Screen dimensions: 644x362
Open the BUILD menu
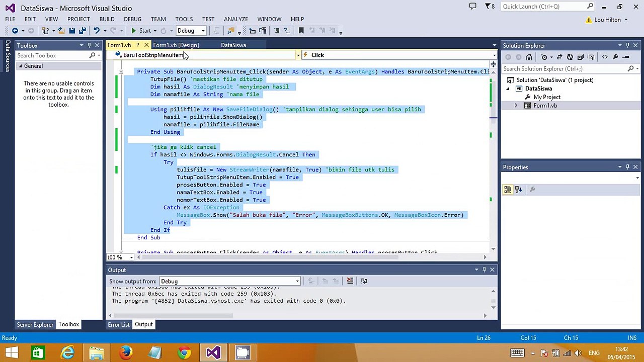click(x=107, y=19)
